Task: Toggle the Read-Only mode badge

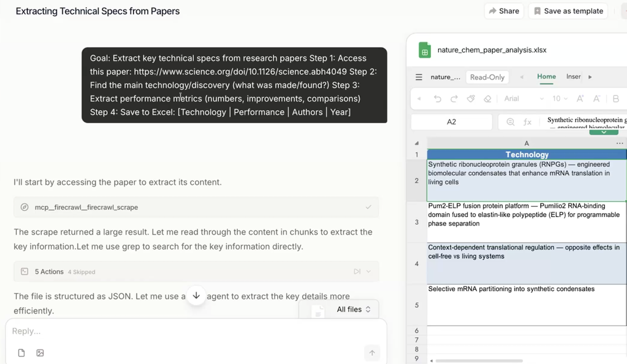Action: (487, 77)
